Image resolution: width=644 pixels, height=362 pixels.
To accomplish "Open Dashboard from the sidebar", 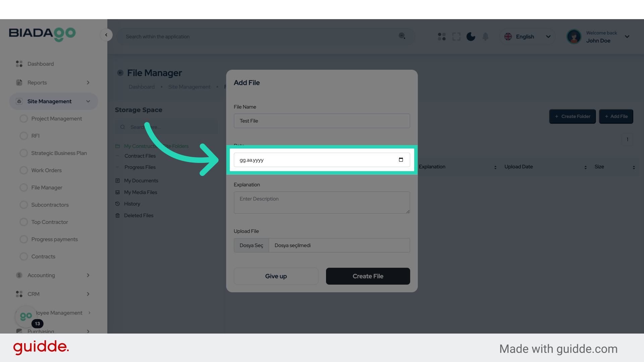I will click(x=41, y=64).
